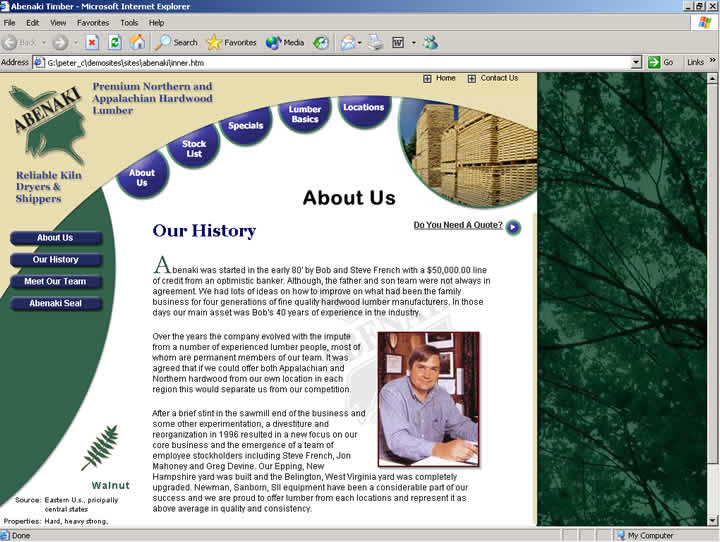This screenshot has width=720, height=542.
Task: Click the stacked lumber photo
Action: [469, 153]
